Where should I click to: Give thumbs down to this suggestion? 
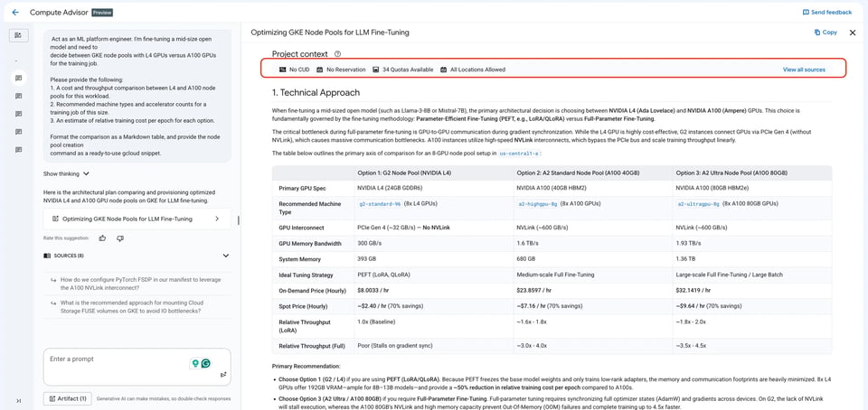tap(120, 238)
